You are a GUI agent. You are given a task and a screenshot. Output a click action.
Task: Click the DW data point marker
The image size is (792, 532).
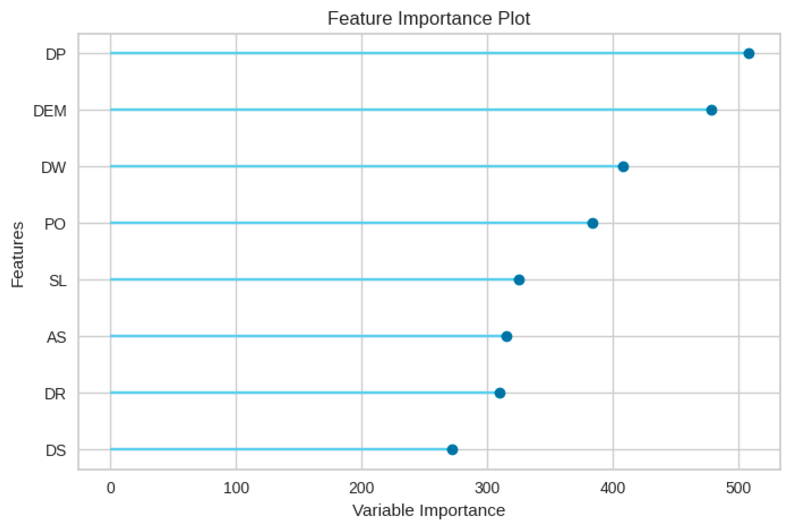tap(623, 167)
